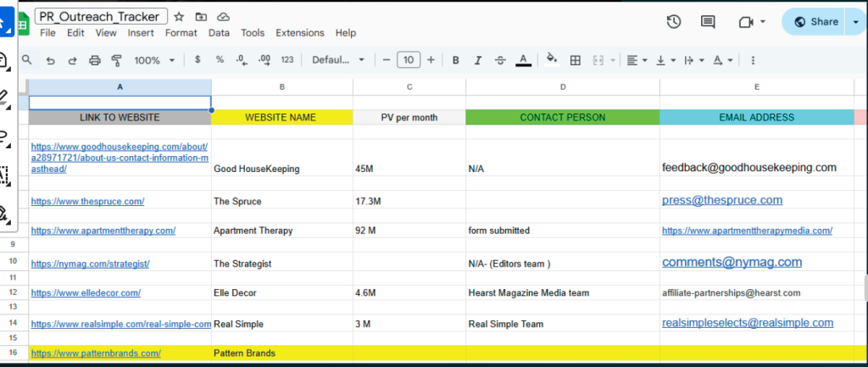The height and width of the screenshot is (367, 868).
Task: Open vertical align dropdown
Action: [665, 60]
